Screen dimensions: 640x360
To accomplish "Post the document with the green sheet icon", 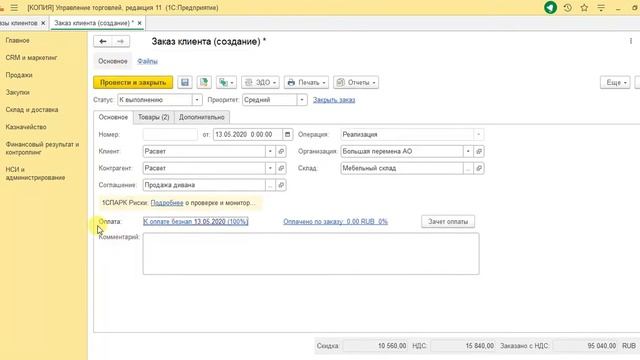I will [x=204, y=82].
